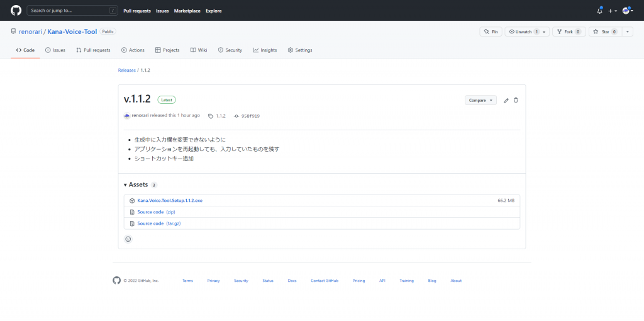Open the Privacy footer link
The image size is (644, 321).
click(x=214, y=281)
